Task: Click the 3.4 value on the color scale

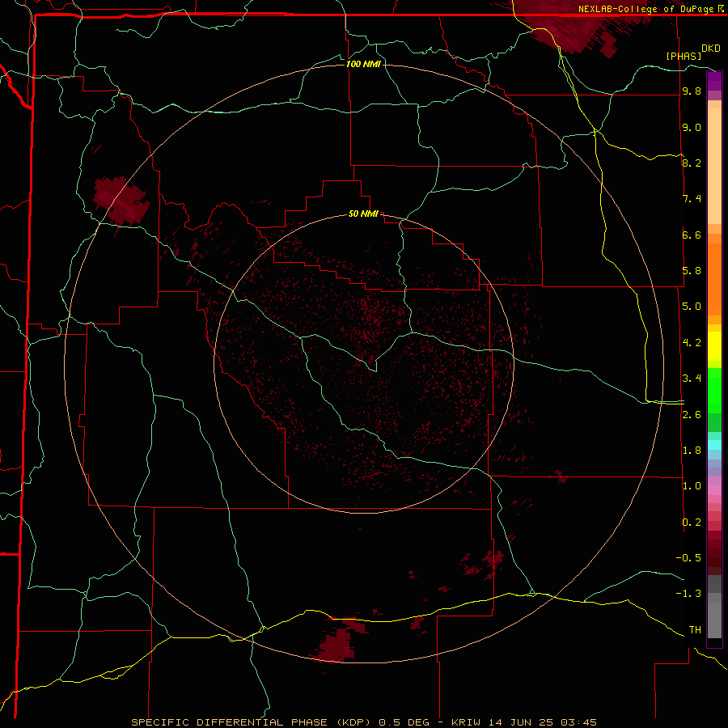Action: pyautogui.click(x=692, y=379)
